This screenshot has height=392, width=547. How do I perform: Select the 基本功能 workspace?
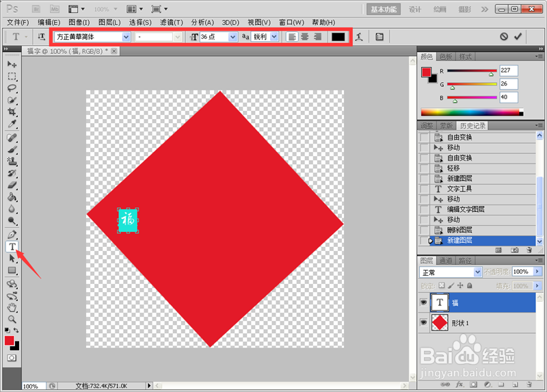tap(384, 10)
